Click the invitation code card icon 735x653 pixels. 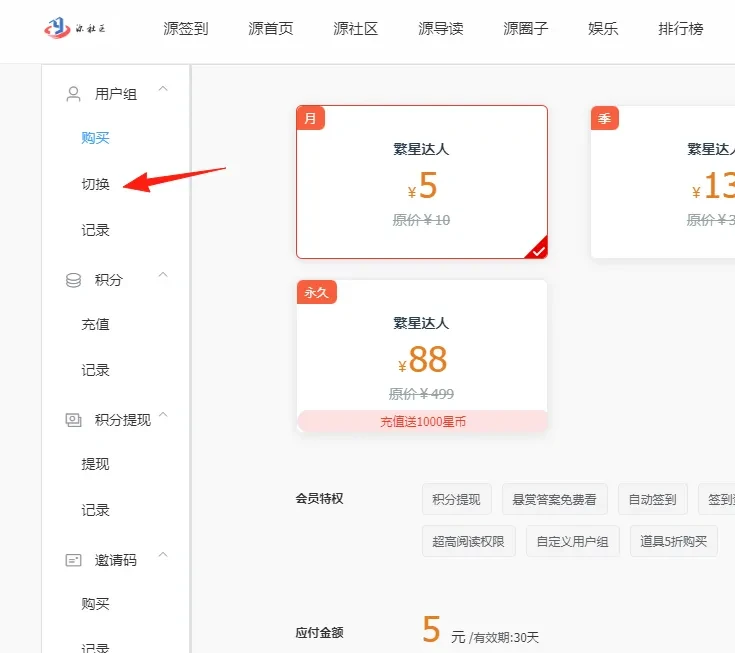pyautogui.click(x=73, y=560)
